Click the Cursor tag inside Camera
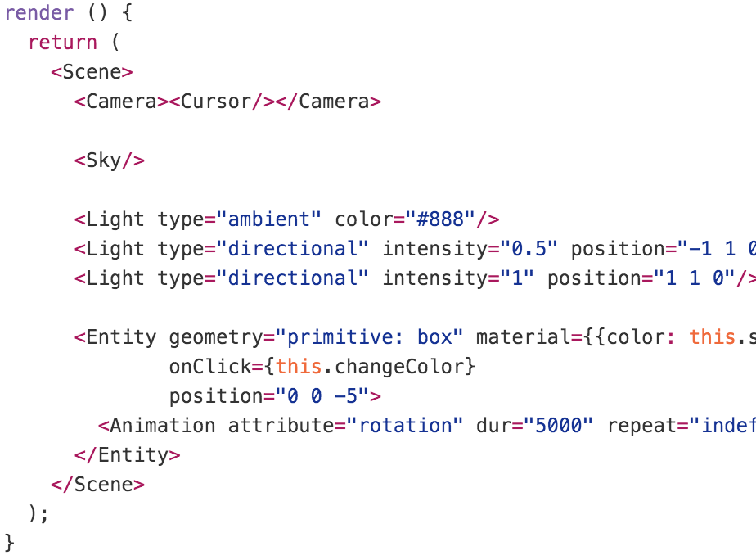This screenshot has height=560, width=756. coord(222,102)
